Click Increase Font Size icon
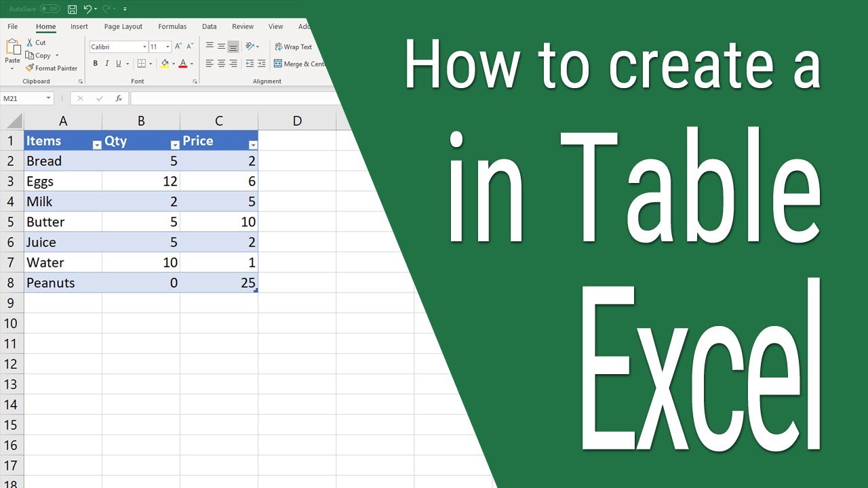868x488 pixels. [x=178, y=46]
